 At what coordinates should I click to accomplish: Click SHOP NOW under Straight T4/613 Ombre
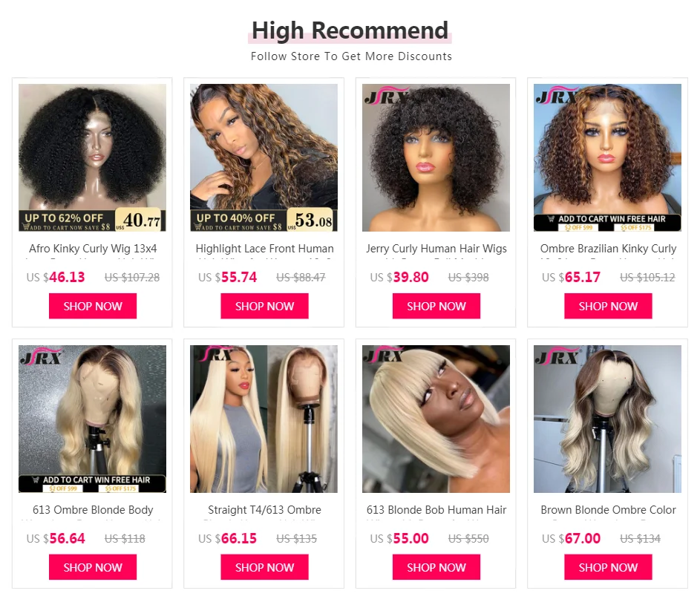[x=264, y=567]
